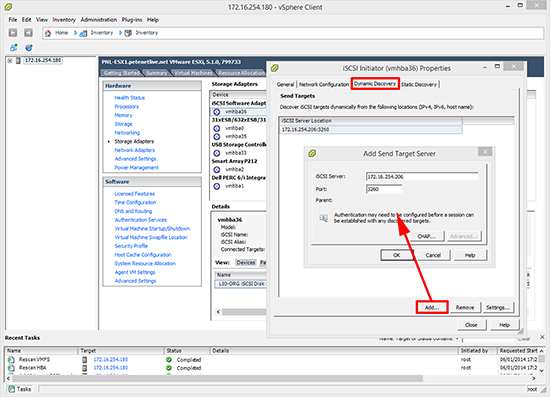Click the new virtual machine toolbar icon
This screenshot has width=550, height=397.
(x=13, y=47)
